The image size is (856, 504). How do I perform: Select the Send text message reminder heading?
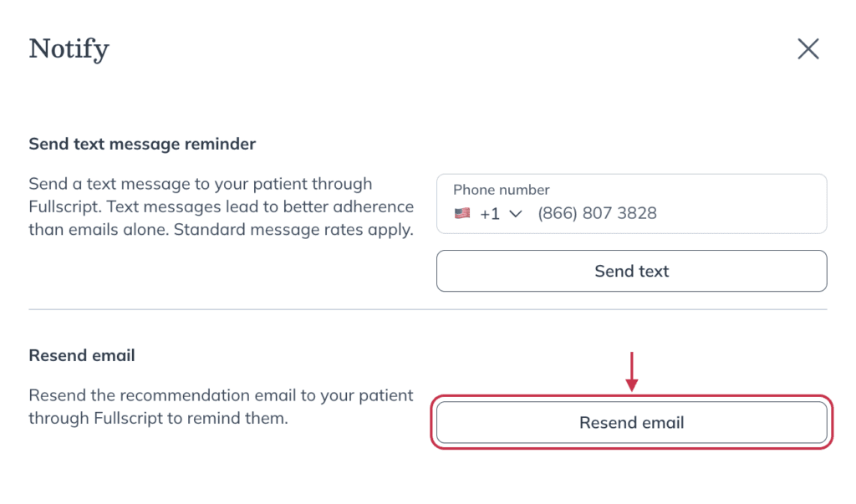(142, 144)
